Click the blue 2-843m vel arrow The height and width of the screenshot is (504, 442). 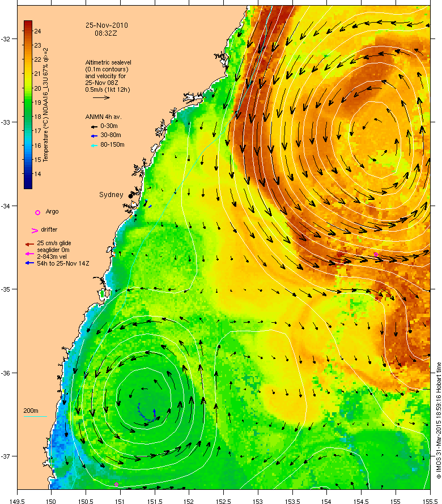29,263
